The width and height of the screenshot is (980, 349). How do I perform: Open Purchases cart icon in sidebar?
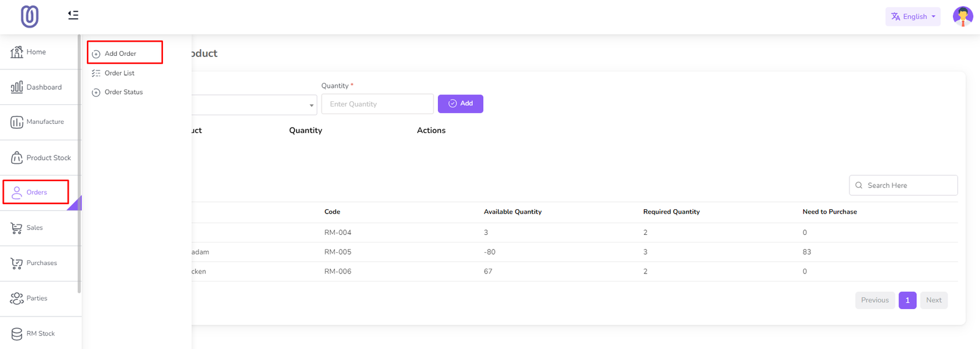[17, 263]
